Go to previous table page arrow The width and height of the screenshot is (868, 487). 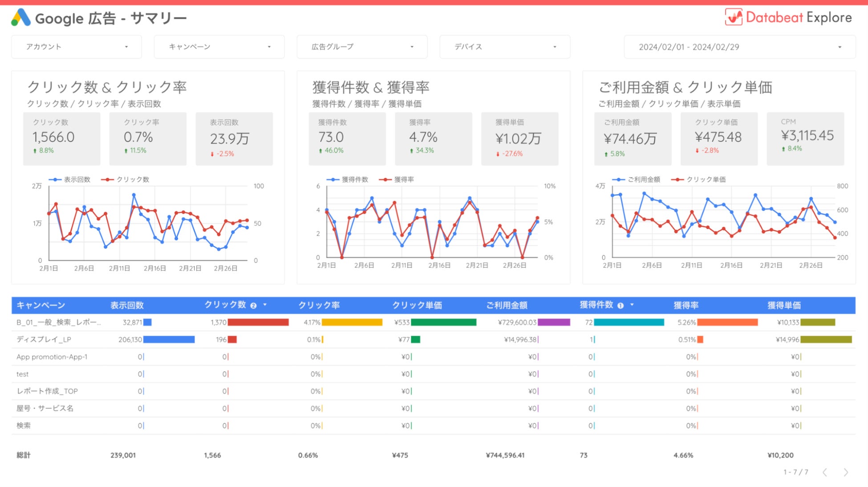pyautogui.click(x=825, y=472)
